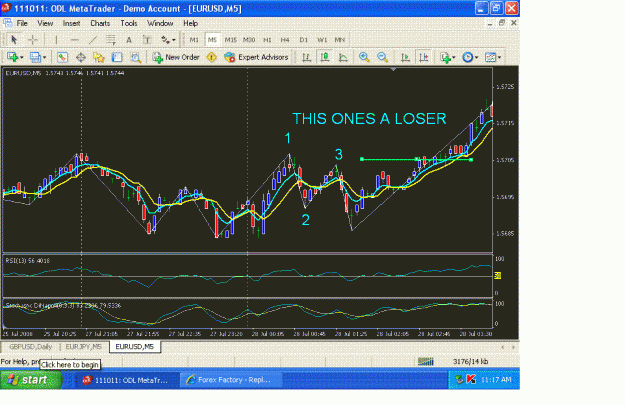Screen dimensions: 625x405
Task: Select the crosshair tool
Action: point(33,40)
